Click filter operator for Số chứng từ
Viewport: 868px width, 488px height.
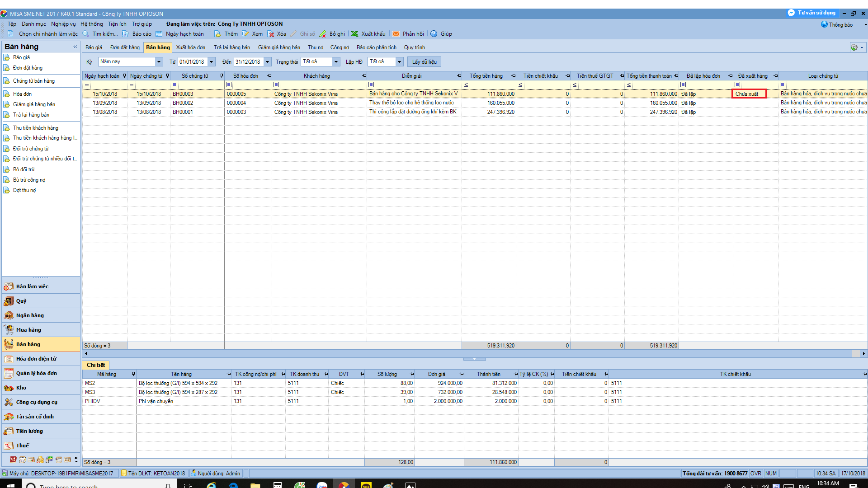[x=175, y=84]
